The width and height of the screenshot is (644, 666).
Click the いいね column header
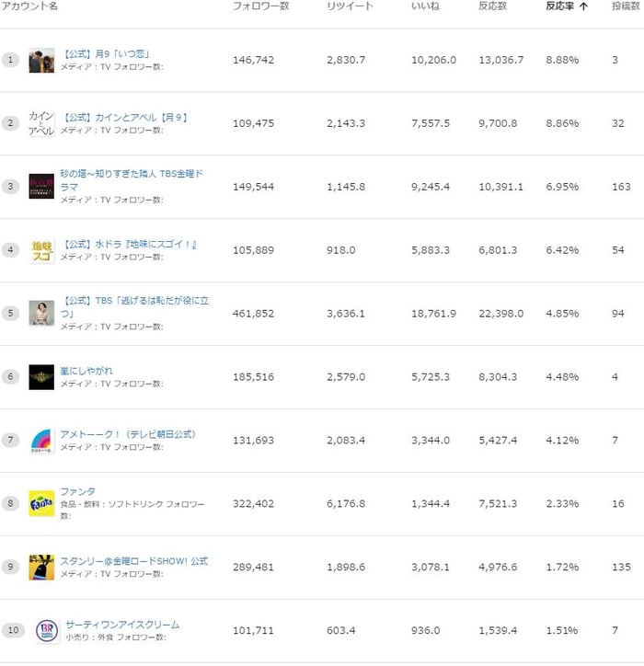point(425,6)
